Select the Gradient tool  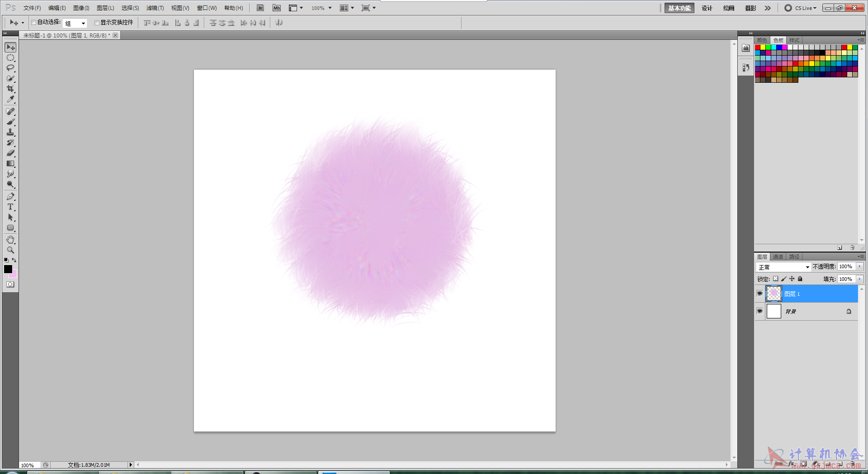[x=10, y=163]
